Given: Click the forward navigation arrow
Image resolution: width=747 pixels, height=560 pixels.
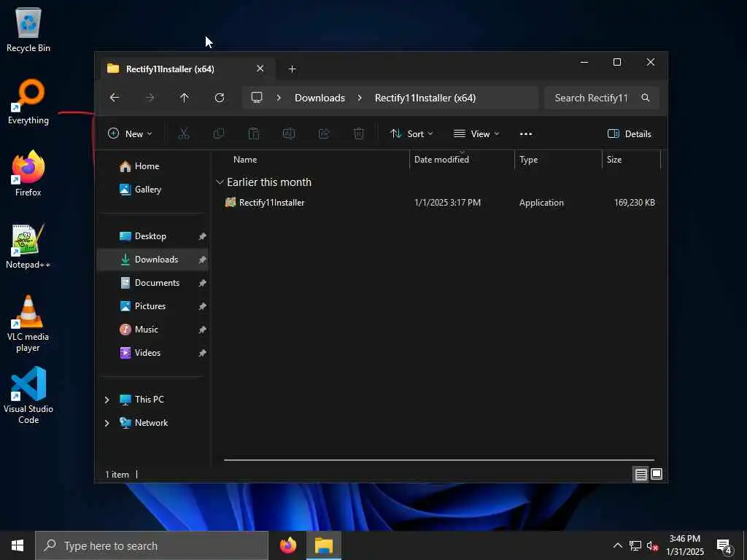Looking at the screenshot, I should tap(150, 98).
